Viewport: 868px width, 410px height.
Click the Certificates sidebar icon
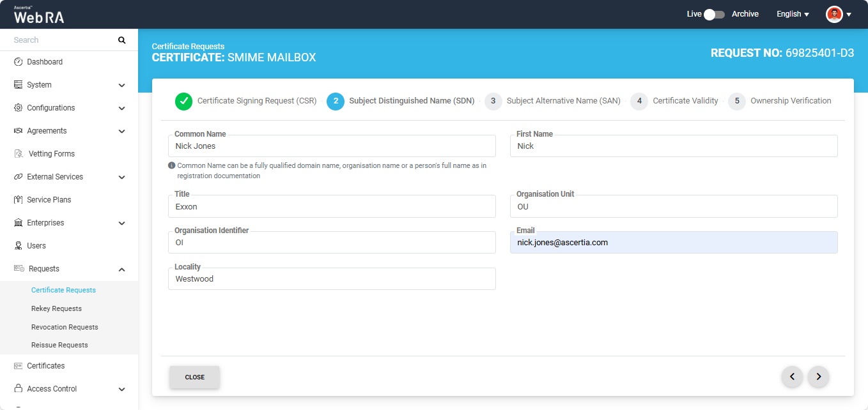(x=18, y=366)
